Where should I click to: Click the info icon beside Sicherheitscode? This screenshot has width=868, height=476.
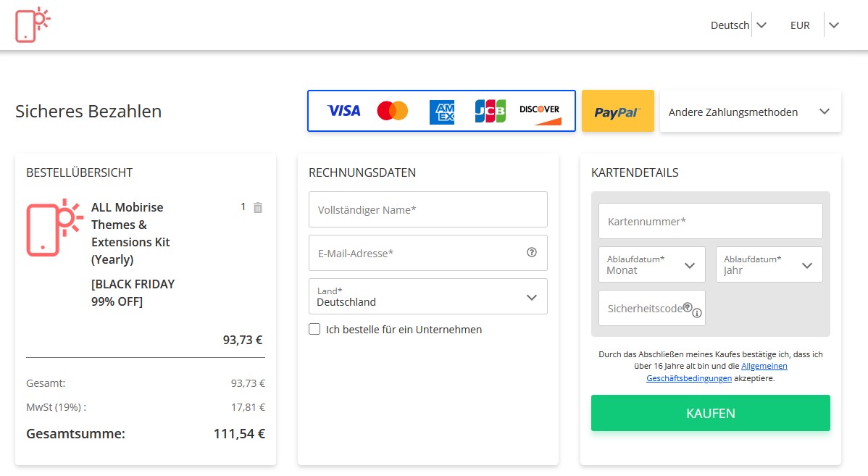click(x=697, y=313)
